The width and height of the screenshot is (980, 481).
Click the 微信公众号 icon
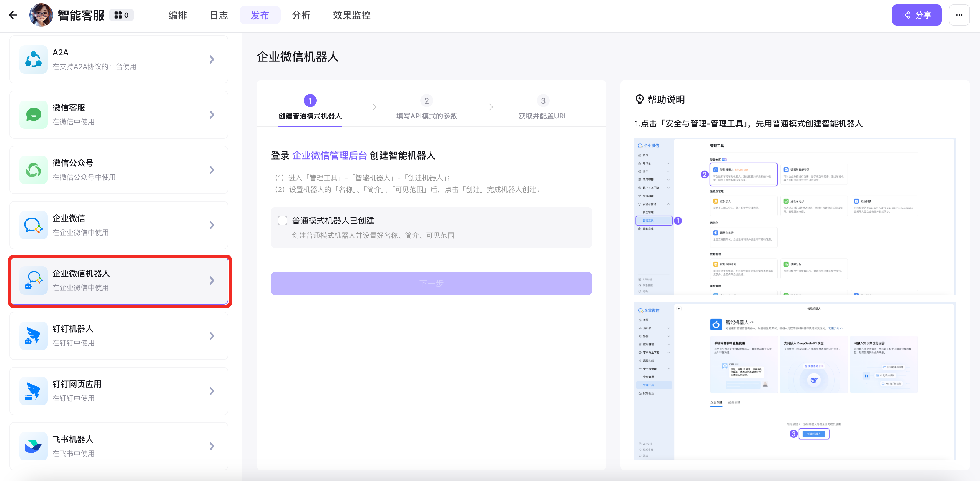(34, 170)
